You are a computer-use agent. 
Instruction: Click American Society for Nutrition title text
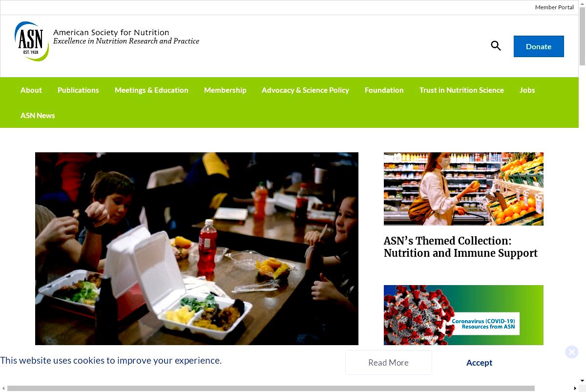point(111,32)
